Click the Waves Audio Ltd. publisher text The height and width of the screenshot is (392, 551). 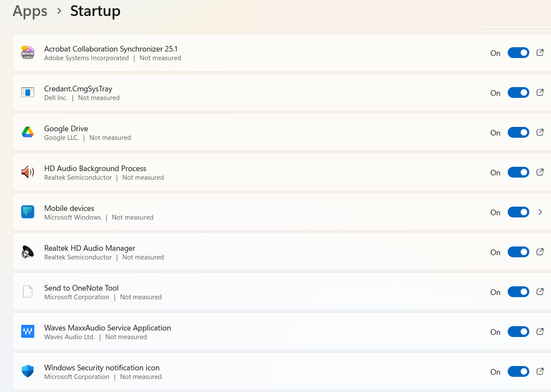tap(69, 337)
